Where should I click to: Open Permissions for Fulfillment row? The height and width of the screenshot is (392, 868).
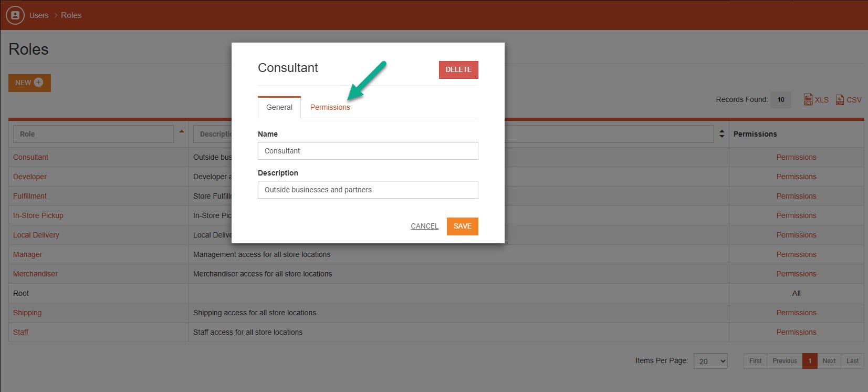click(796, 196)
